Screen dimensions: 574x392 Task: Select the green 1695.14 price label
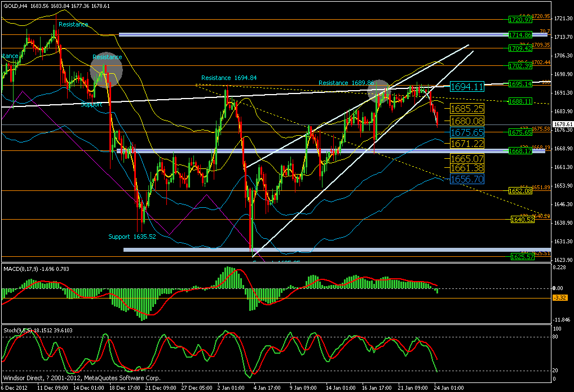tap(520, 84)
